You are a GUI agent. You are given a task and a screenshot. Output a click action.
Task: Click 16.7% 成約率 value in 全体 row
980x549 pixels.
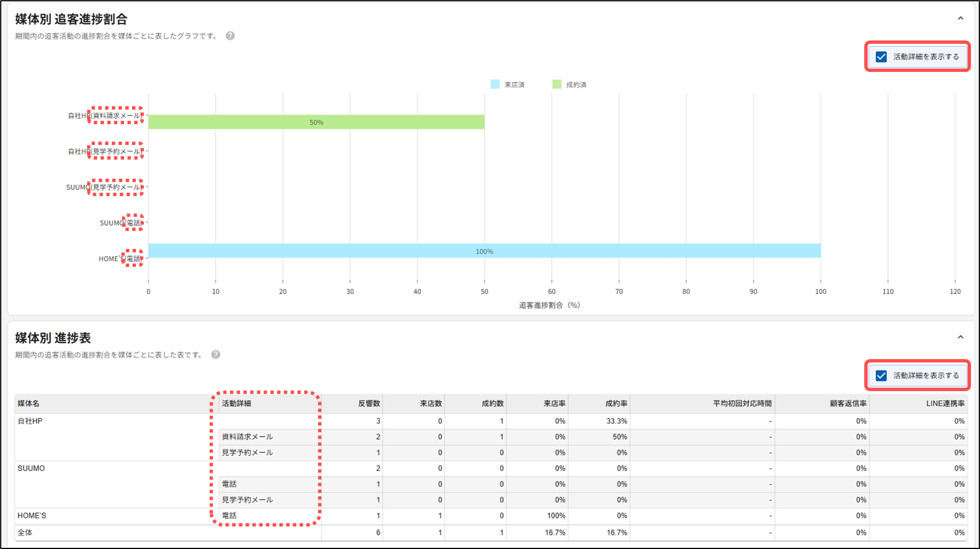(617, 532)
